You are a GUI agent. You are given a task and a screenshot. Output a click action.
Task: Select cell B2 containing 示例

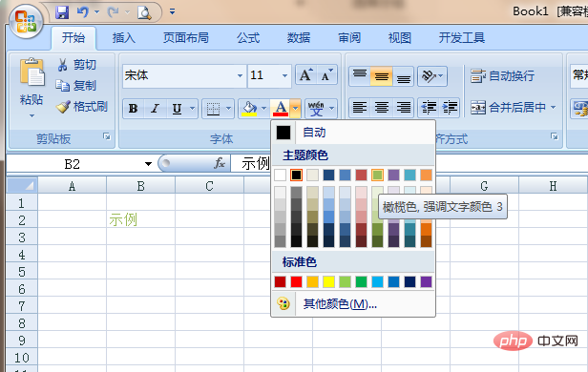[x=140, y=219]
